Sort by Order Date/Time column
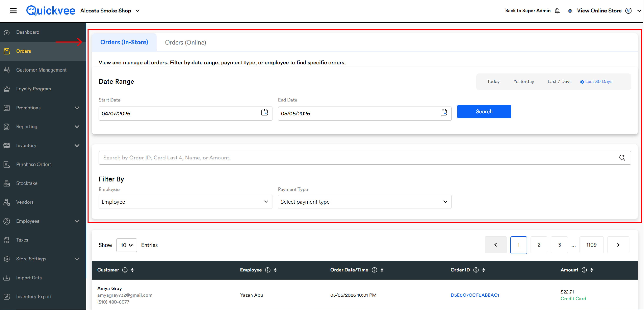The height and width of the screenshot is (310, 644). [x=382, y=270]
